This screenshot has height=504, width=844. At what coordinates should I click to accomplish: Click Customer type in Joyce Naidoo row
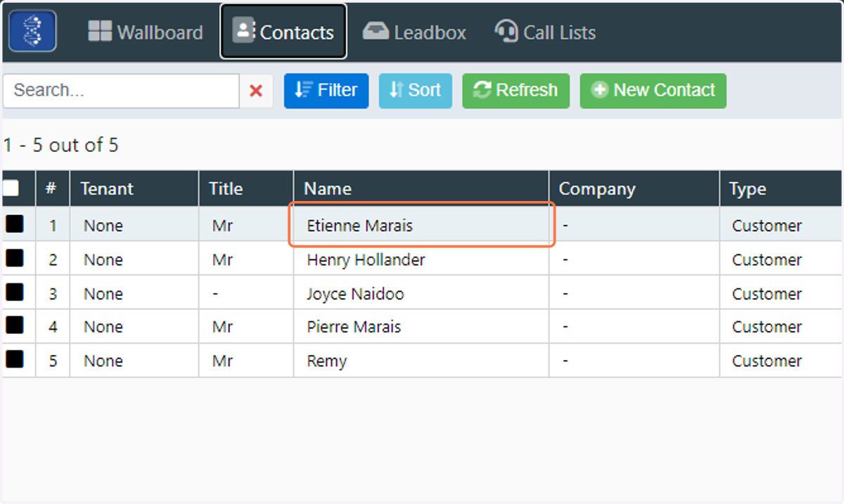pos(767,294)
